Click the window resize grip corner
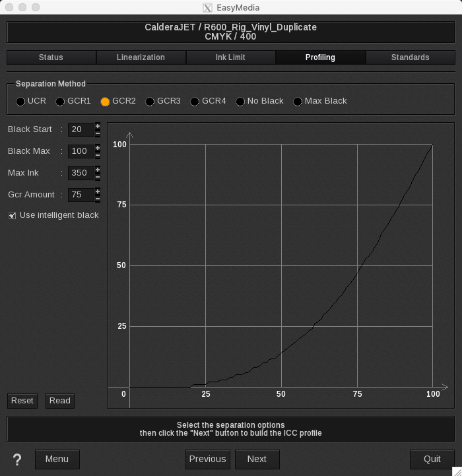This screenshot has height=476, width=462. (457, 471)
